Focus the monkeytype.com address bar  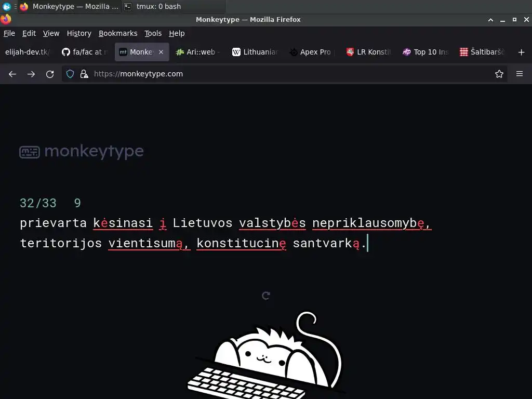click(x=284, y=74)
